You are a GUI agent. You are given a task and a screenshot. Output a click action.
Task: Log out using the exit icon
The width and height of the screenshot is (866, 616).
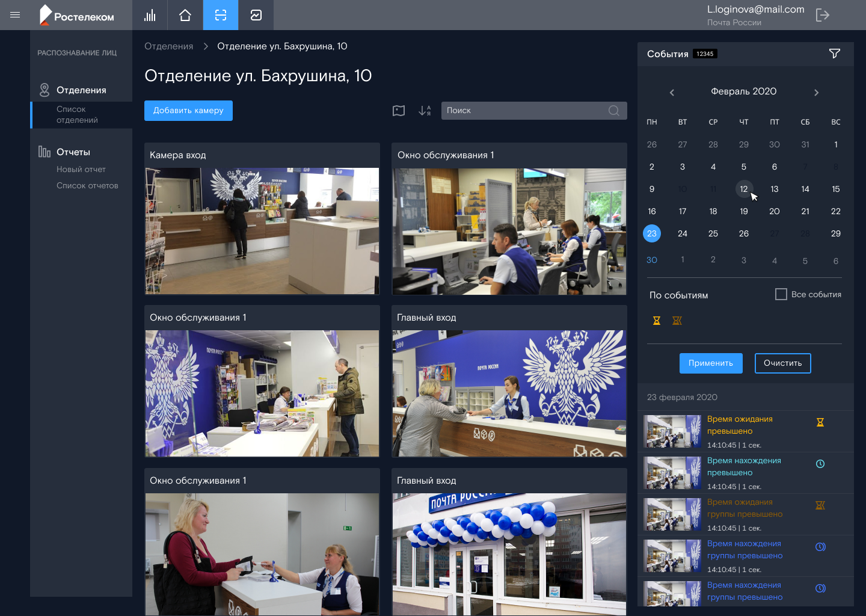[x=823, y=15]
